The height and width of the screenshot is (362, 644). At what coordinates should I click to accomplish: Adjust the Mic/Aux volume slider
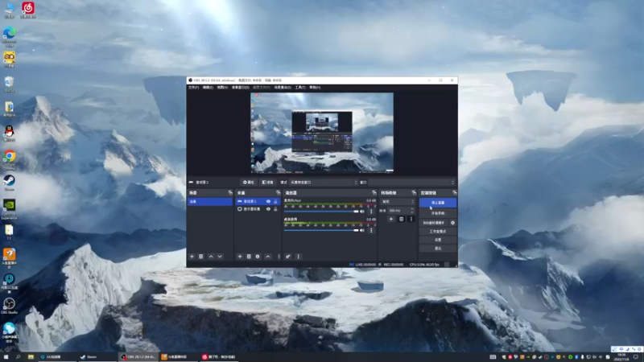tap(321, 212)
